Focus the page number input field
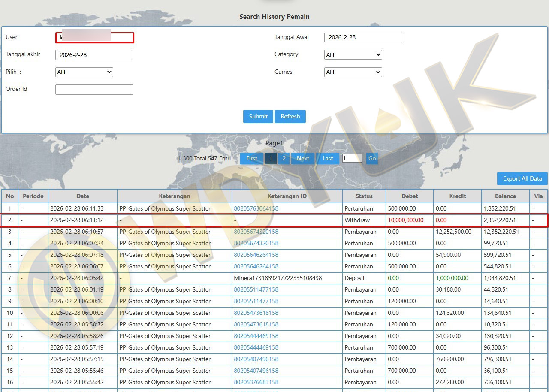 (x=352, y=158)
